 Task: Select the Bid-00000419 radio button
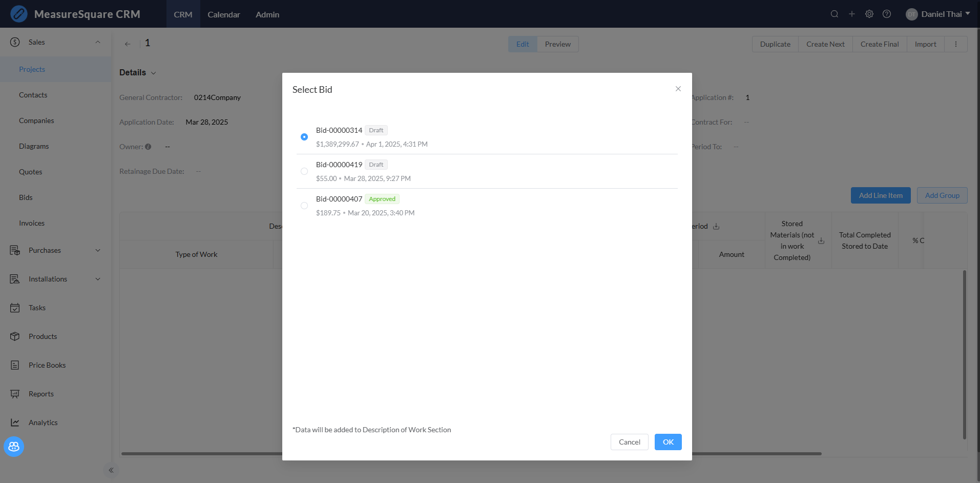pos(304,171)
